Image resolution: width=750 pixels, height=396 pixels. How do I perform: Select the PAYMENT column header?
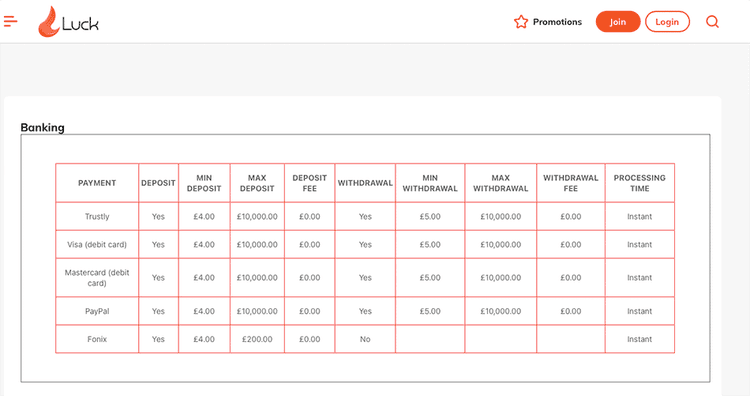(x=97, y=183)
